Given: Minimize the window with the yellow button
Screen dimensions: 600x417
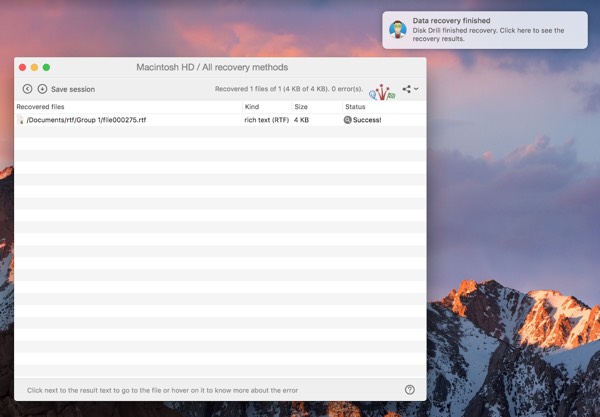Looking at the screenshot, I should click(34, 67).
